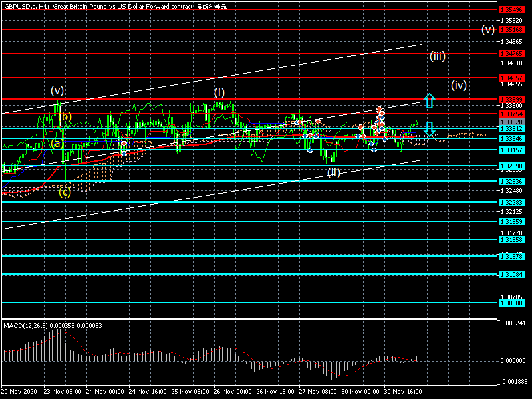Viewport: 532px width, 399px height.
Task: Click the red 1.35168 price tag
Action: coord(511,29)
